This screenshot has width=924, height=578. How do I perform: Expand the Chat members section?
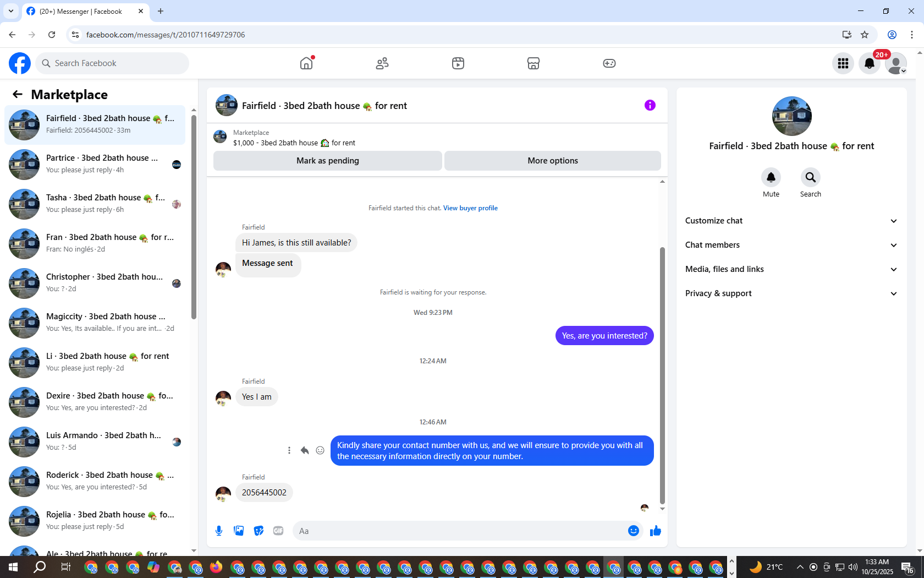tap(791, 245)
